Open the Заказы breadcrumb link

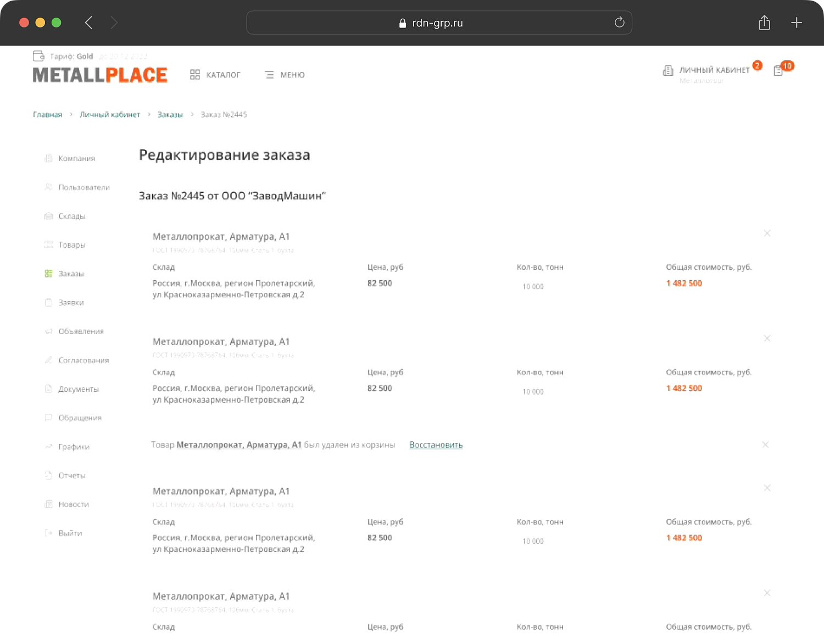170,115
